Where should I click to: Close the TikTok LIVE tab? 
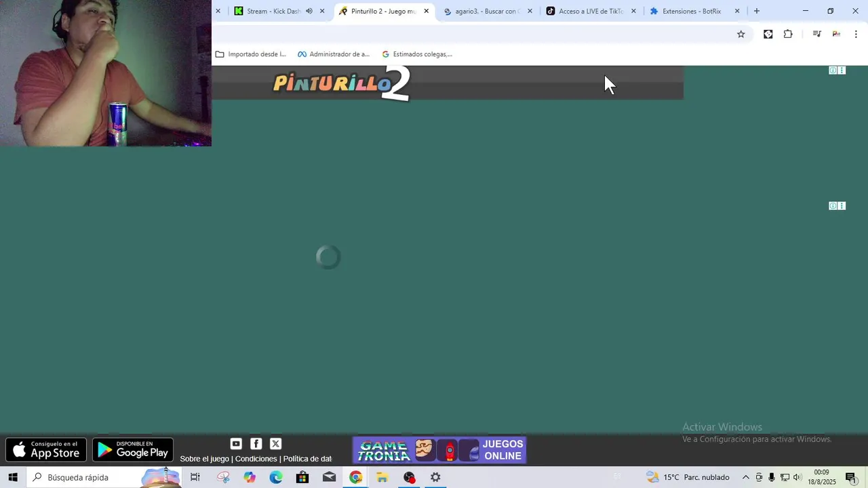[x=634, y=11]
